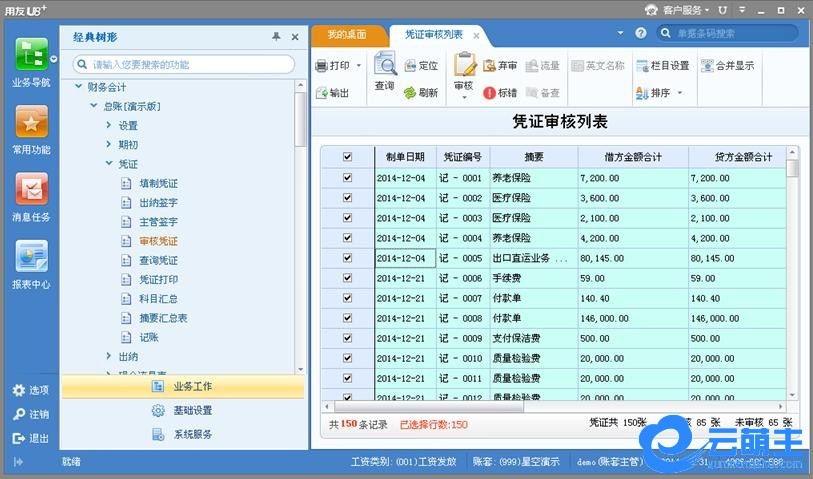The image size is (813, 479).
Task: Open the 业务导航 business navigation icon
Action: [30, 54]
